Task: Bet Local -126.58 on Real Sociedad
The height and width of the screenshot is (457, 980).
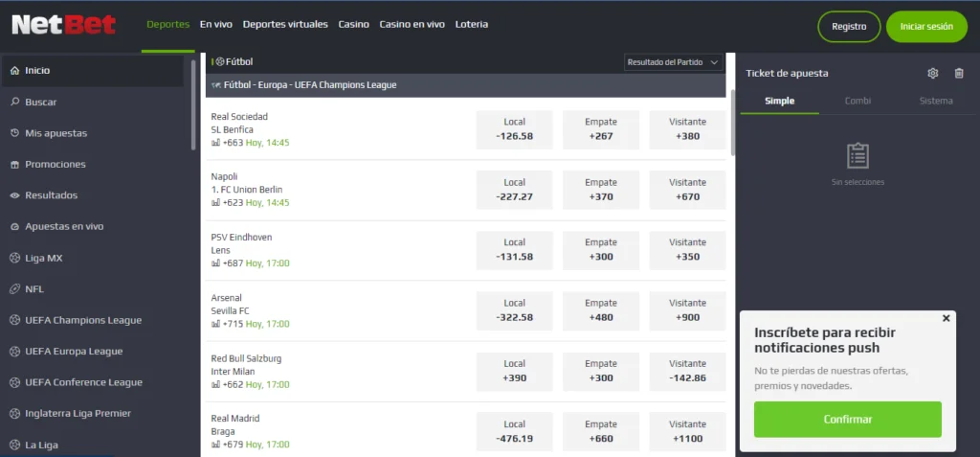Action: click(514, 129)
